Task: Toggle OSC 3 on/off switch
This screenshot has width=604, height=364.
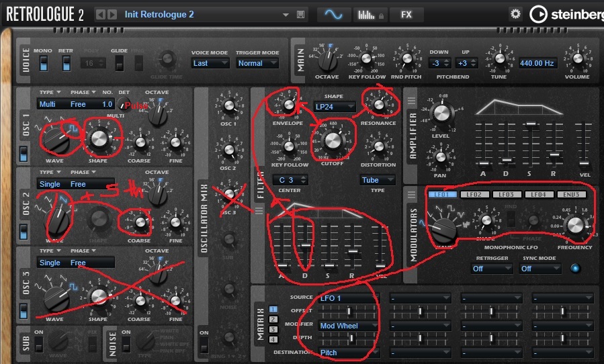Action: (24, 311)
